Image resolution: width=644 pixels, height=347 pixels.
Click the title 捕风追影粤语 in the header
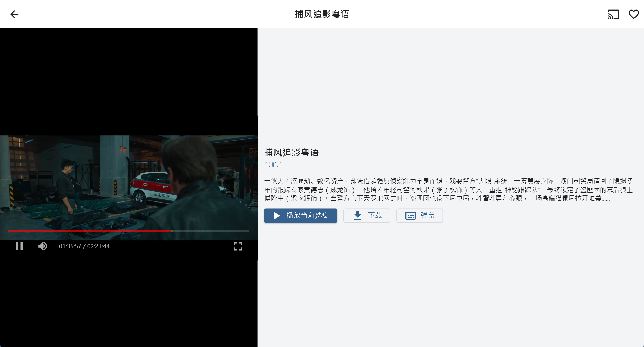tap(322, 14)
